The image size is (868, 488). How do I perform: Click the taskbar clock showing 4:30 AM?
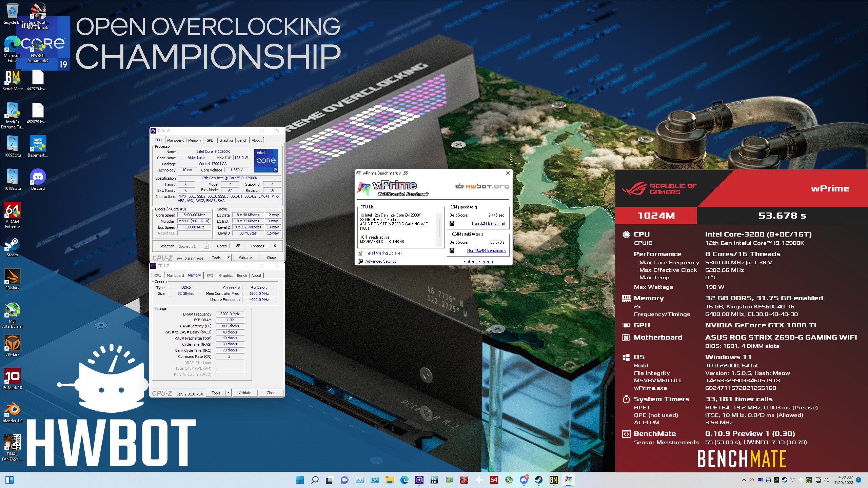coord(844,480)
